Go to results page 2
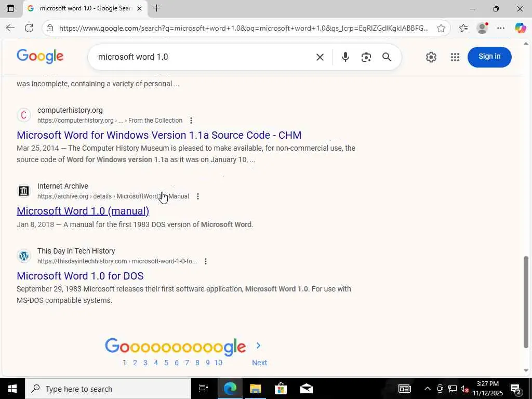532x399 pixels. [135, 363]
